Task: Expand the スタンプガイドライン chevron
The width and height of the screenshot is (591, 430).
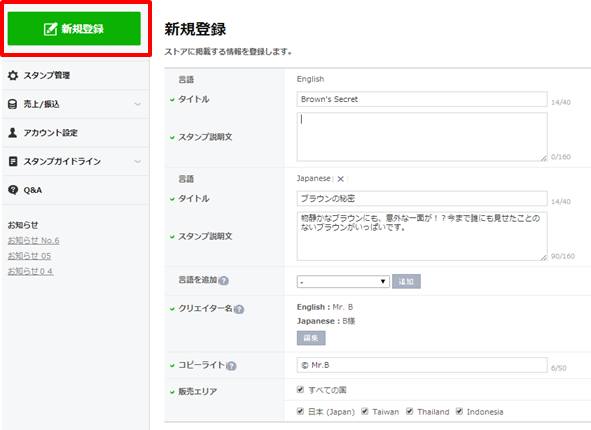Action: [138, 162]
